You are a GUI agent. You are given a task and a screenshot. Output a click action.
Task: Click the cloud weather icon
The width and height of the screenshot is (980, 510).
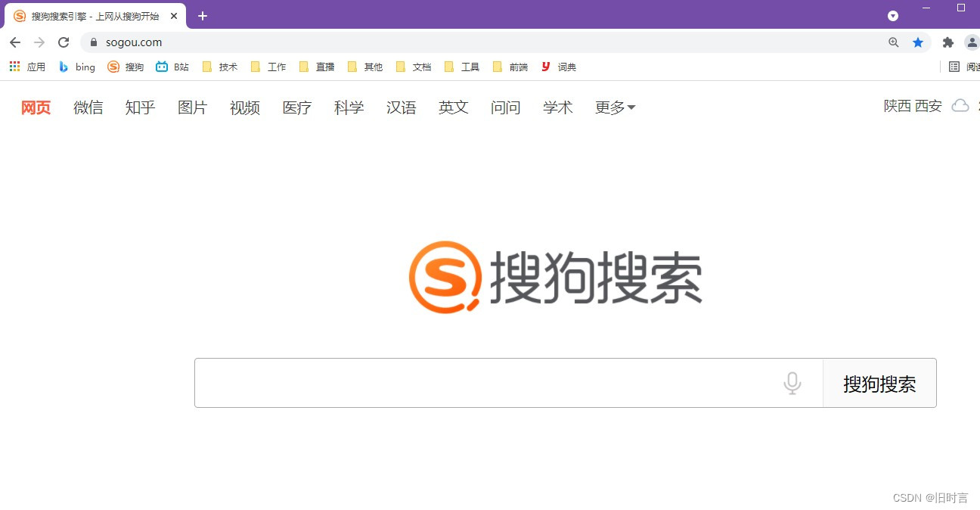pyautogui.click(x=960, y=105)
